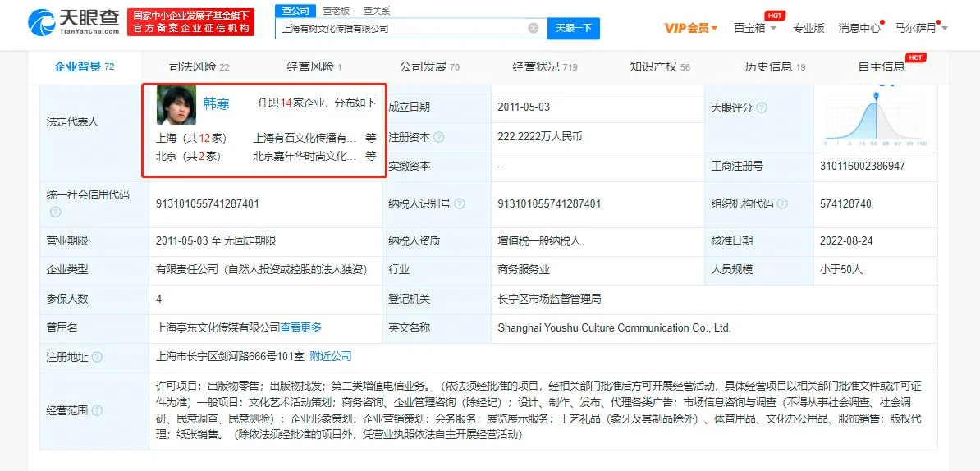This screenshot has height=471, width=980.
Task: Switch to the 查老板 search tab
Action: click(337, 11)
